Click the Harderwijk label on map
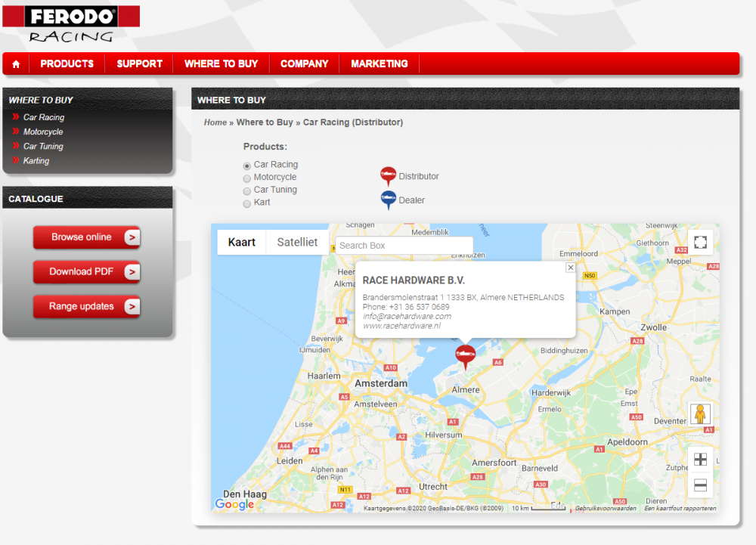756x545 pixels. [551, 393]
